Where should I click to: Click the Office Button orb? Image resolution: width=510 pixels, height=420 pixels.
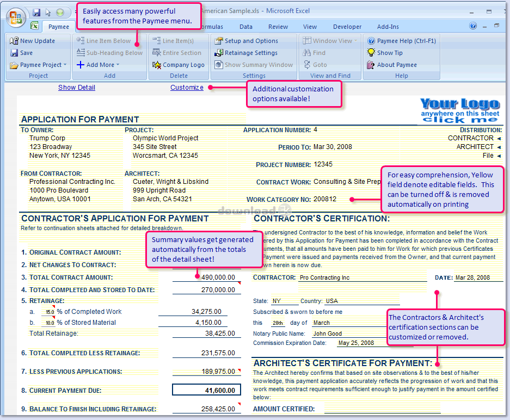[16, 17]
